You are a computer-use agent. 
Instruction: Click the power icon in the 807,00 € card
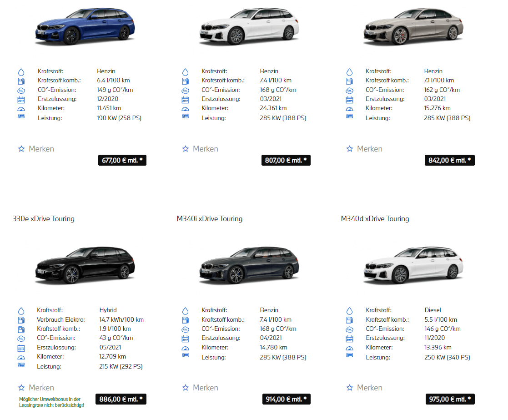[185, 116]
